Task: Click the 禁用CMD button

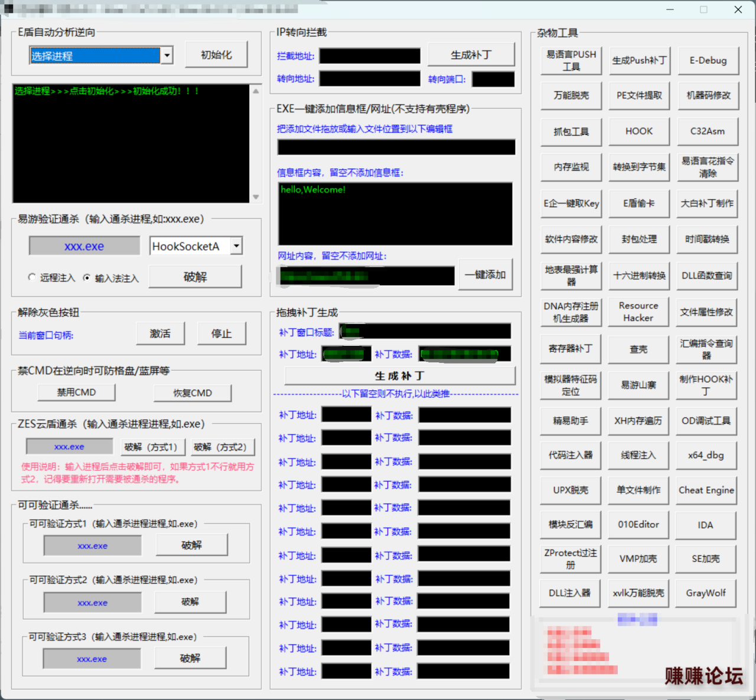Action: tap(77, 392)
